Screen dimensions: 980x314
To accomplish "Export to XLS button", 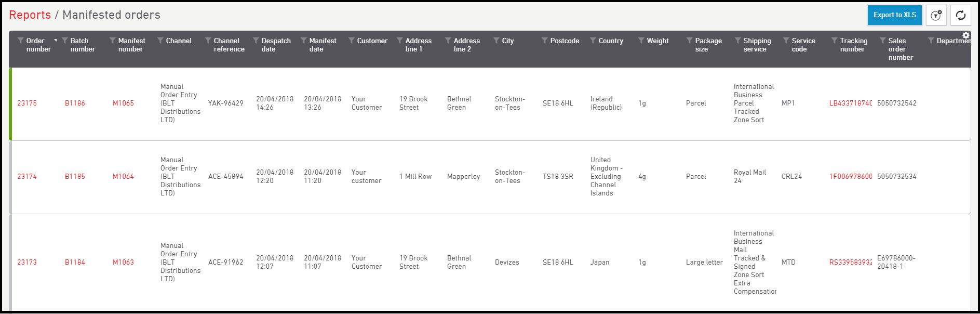I will click(x=894, y=15).
